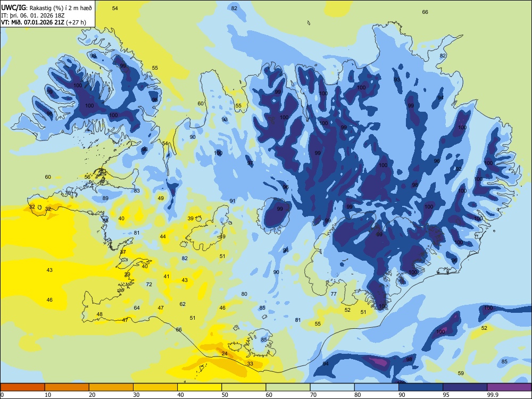Click the map value '41'
Viewport: 532px width, 399px height.
(167, 277)
